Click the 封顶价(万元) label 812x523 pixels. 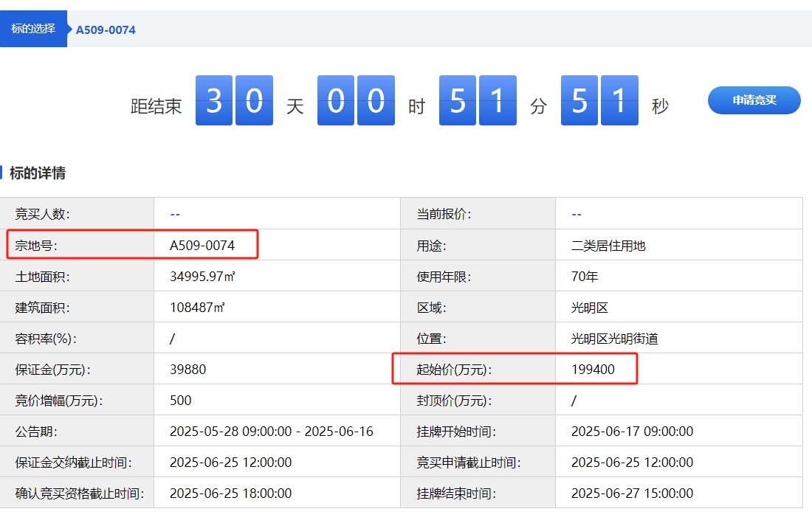(x=454, y=401)
